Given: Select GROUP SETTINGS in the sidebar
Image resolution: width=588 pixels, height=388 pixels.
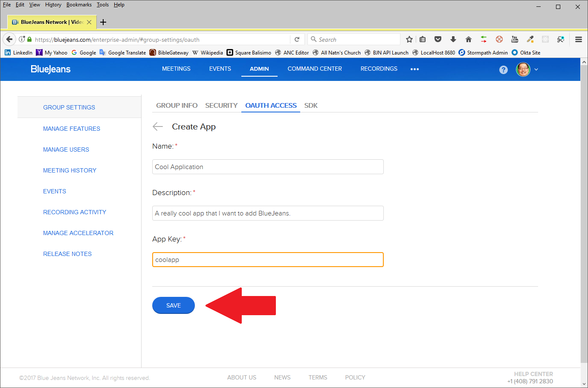Looking at the screenshot, I should click(69, 107).
